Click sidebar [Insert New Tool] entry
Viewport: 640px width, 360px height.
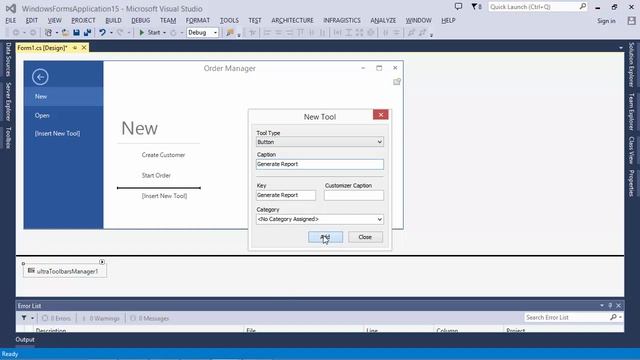coord(58,133)
